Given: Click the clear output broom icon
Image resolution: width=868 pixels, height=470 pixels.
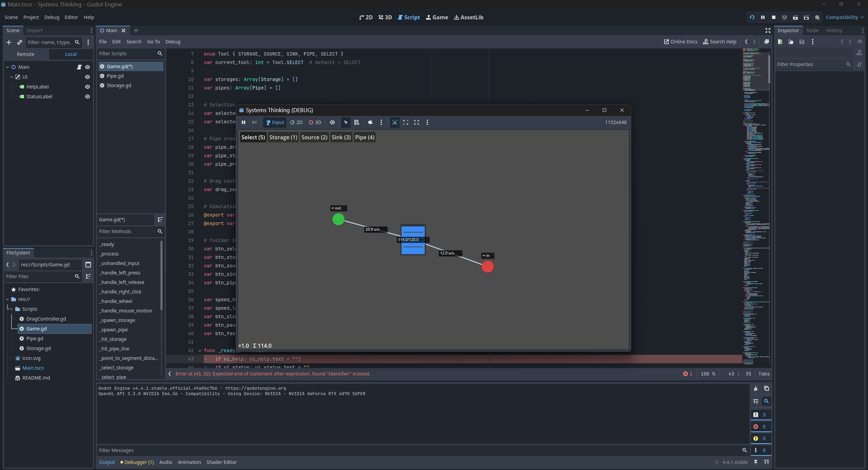Looking at the screenshot, I should (x=756, y=388).
